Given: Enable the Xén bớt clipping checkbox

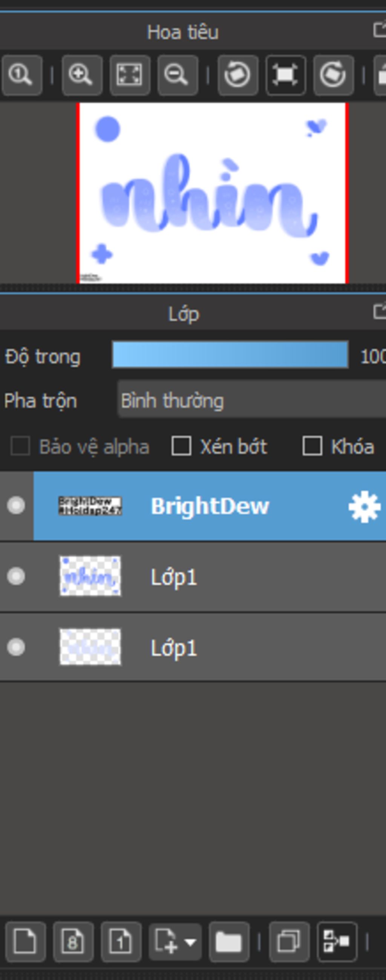Looking at the screenshot, I should coord(181,446).
